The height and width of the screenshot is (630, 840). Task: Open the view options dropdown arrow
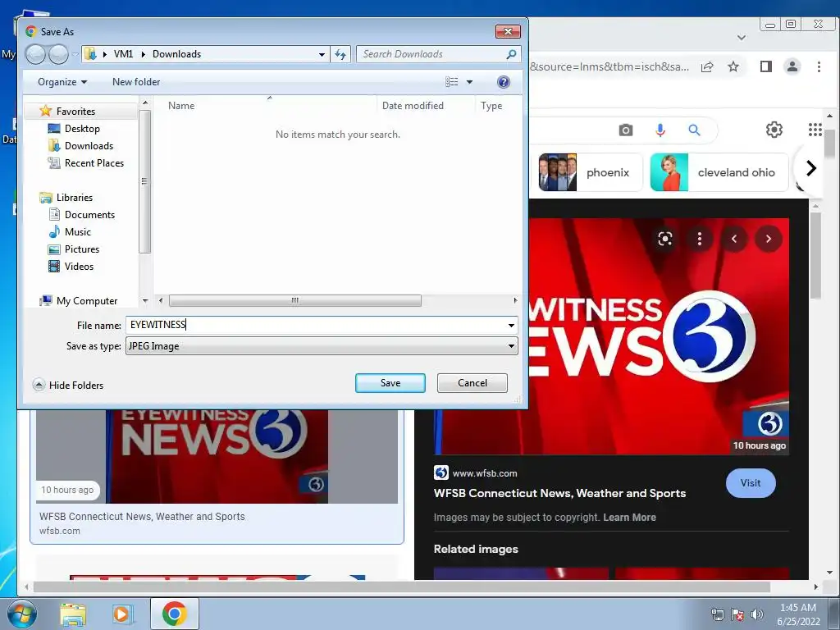pos(469,82)
